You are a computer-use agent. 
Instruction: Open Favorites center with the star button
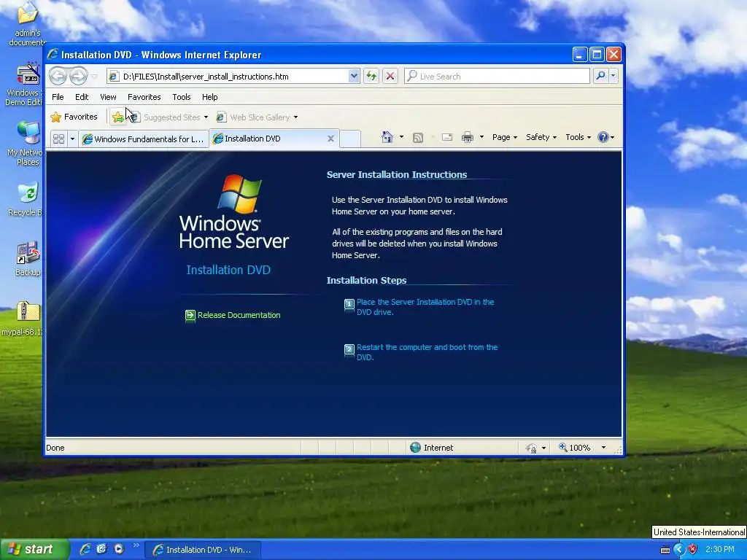click(74, 117)
